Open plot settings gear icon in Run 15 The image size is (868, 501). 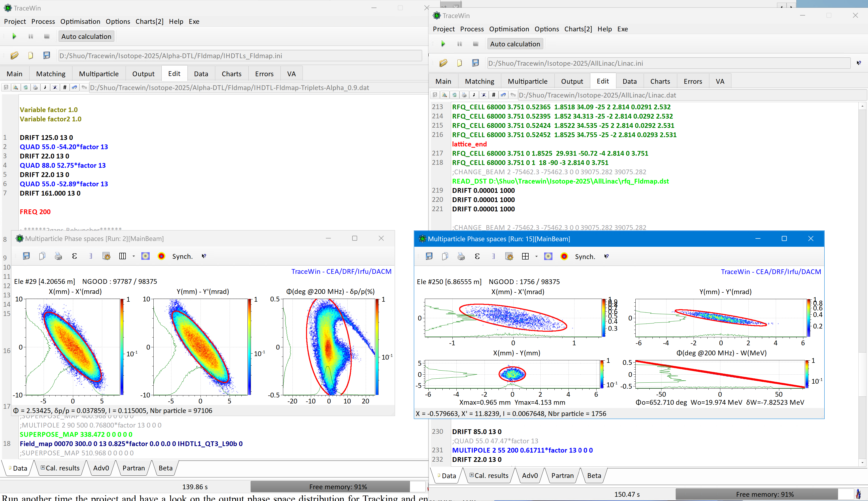coord(509,256)
